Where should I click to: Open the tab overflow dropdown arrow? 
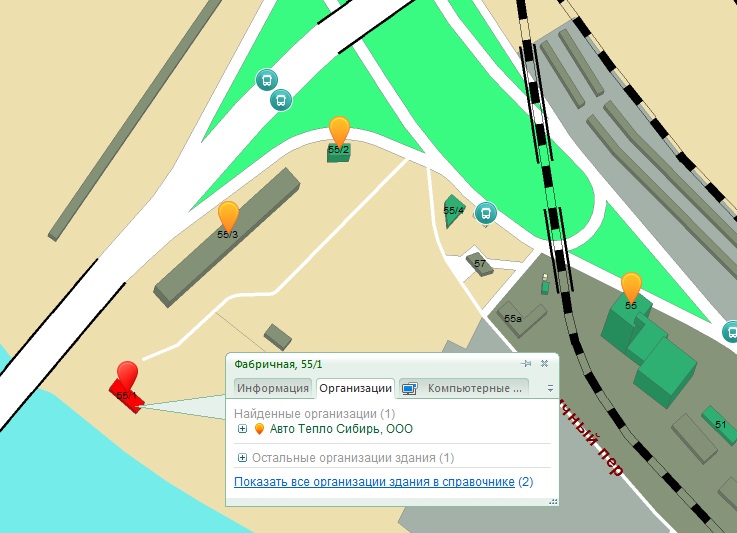pyautogui.click(x=550, y=389)
